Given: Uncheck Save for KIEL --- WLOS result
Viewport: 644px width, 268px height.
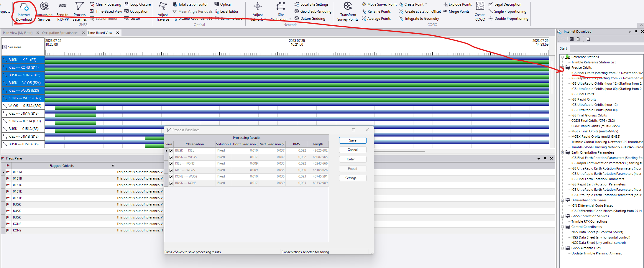Looking at the screenshot, I should pyautogui.click(x=171, y=170).
